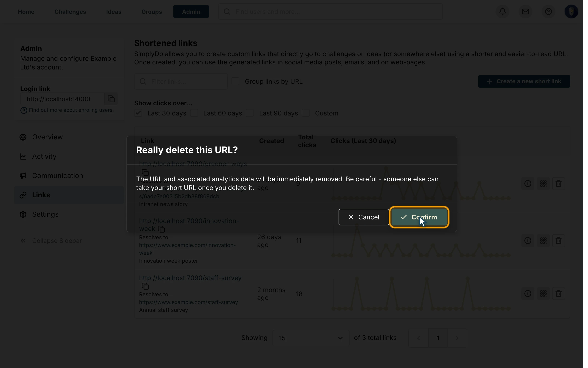This screenshot has width=588, height=368.
Task: Show QR code for innovation-week link
Action: tap(543, 241)
